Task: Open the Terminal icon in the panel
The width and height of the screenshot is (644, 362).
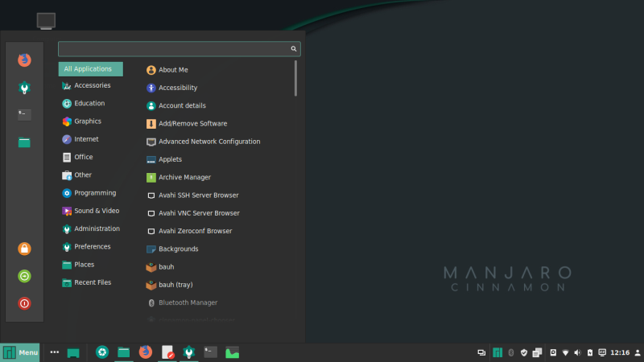Action: point(211,352)
